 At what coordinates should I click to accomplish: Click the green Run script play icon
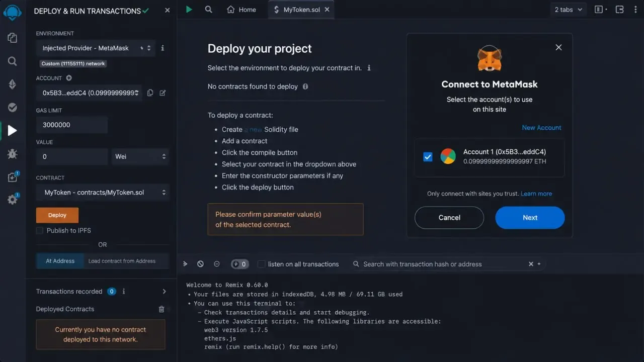click(189, 9)
